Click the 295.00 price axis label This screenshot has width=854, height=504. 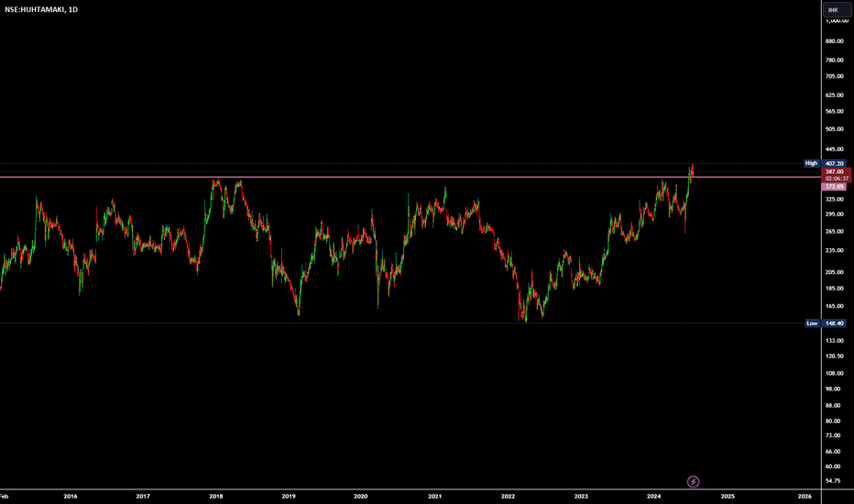point(835,214)
